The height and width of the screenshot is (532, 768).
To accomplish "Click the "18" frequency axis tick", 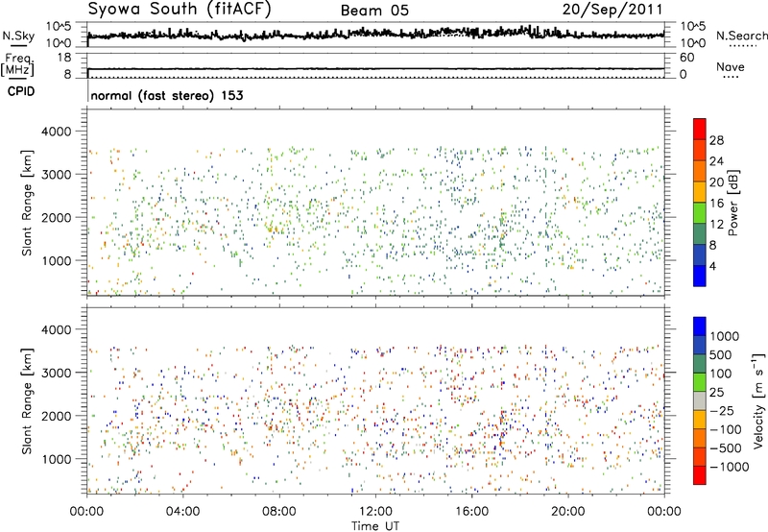I will point(63,58).
